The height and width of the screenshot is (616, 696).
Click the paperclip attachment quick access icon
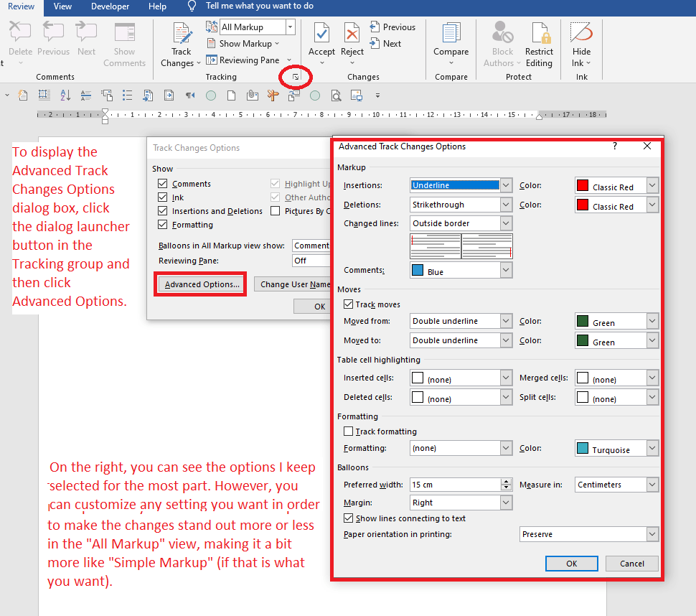(252, 95)
